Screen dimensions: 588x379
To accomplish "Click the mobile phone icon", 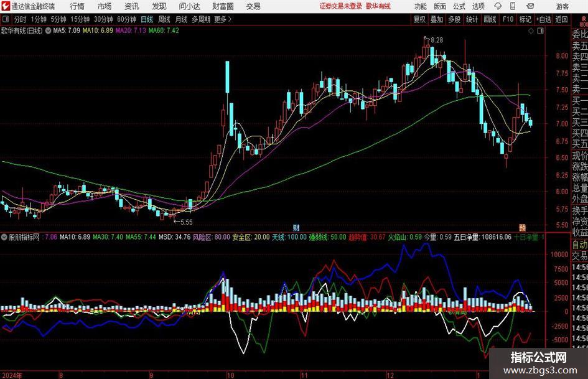I will pos(513,6).
